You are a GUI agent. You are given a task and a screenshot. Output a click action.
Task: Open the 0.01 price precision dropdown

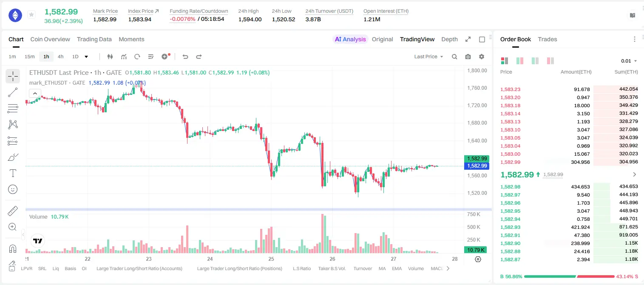point(629,61)
